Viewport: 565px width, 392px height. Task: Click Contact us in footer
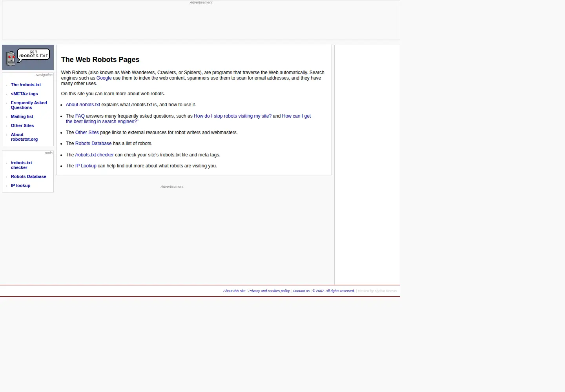point(301,291)
